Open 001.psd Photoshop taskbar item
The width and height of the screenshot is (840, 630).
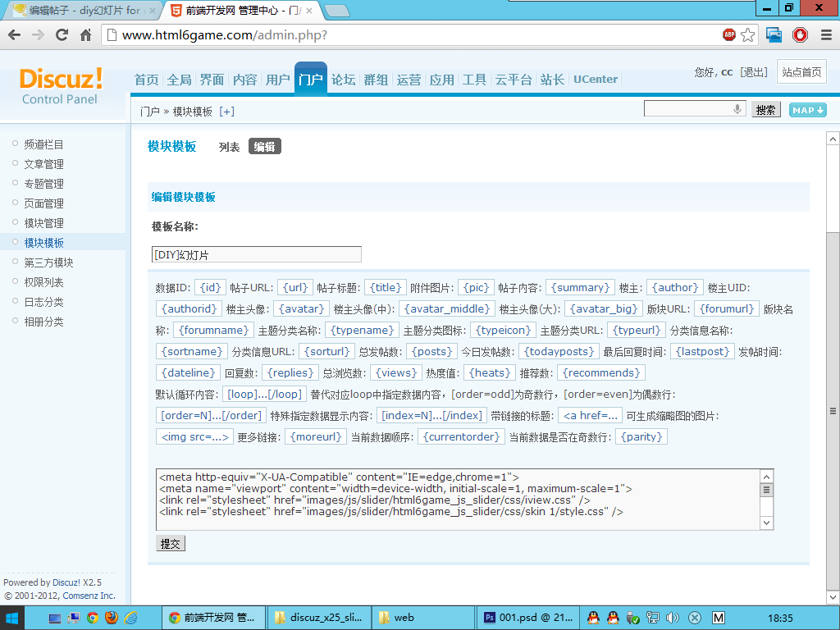(x=528, y=618)
